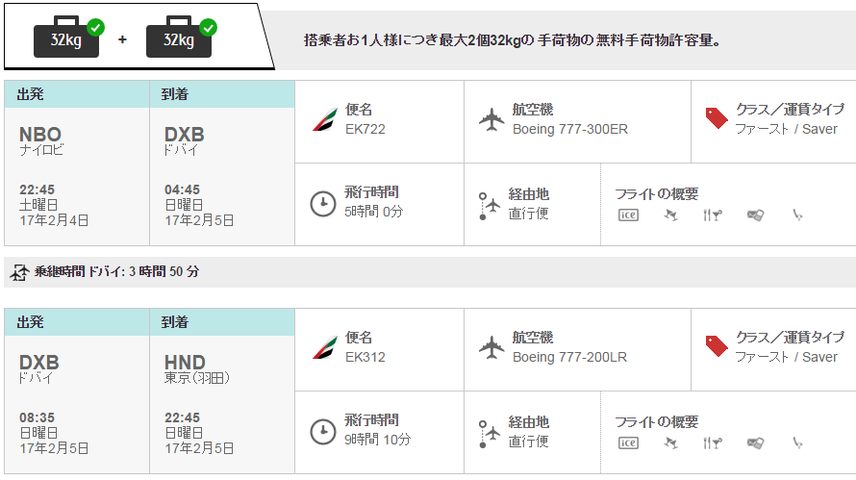Viewport: 856px width, 480px height.
Task: Click the cocktail glasses icon for EK312
Action: coord(671,443)
